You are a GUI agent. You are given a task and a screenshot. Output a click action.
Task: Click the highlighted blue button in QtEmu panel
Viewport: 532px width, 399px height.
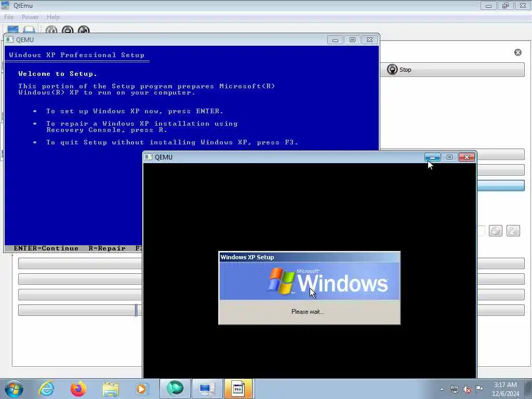[x=501, y=185]
